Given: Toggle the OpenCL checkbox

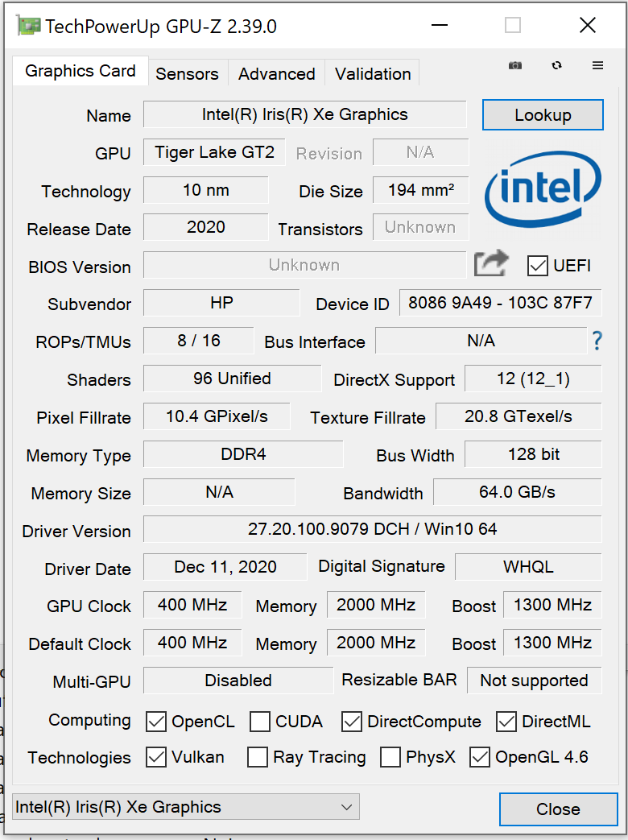Looking at the screenshot, I should point(155,722).
